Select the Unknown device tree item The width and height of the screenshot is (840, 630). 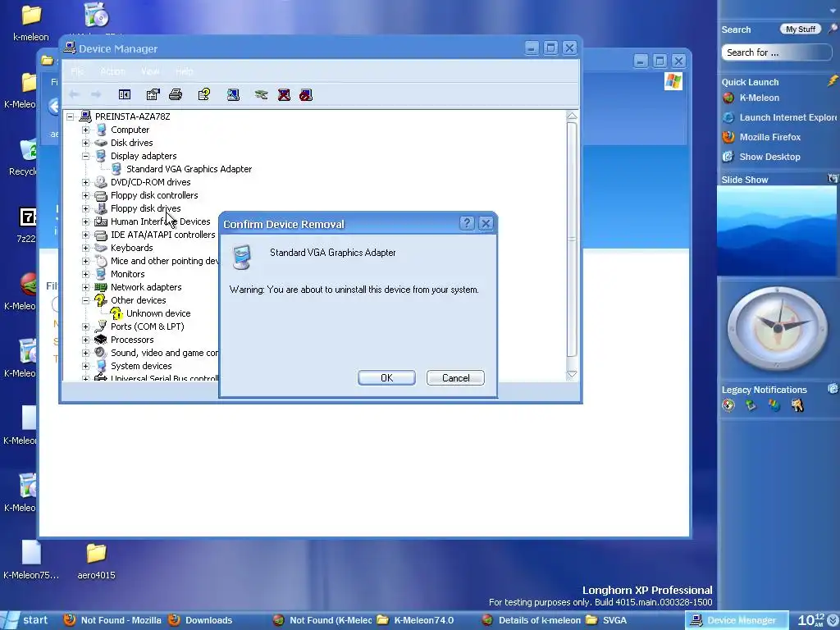pyautogui.click(x=158, y=313)
